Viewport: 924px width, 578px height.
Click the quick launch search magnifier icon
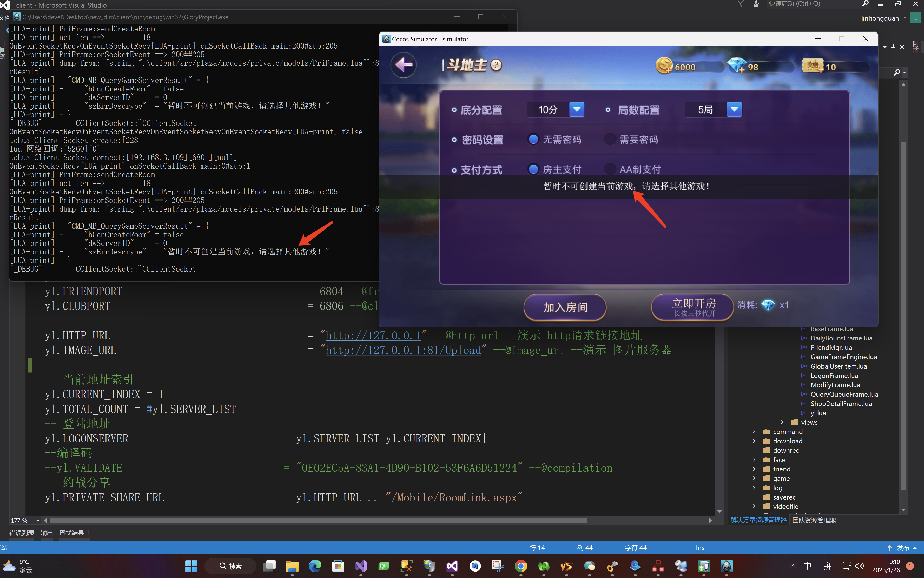[865, 4]
